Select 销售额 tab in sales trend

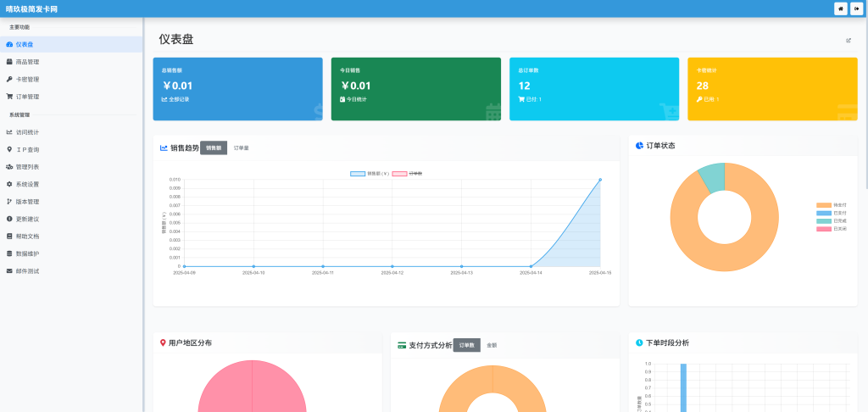(x=214, y=148)
